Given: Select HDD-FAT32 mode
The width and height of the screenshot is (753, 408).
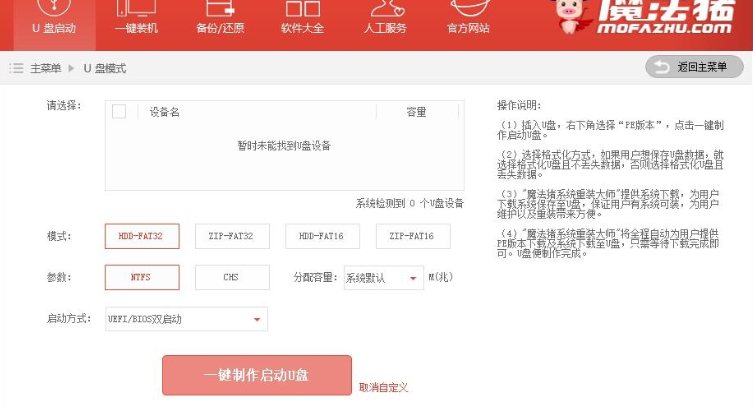Looking at the screenshot, I should tap(142, 236).
